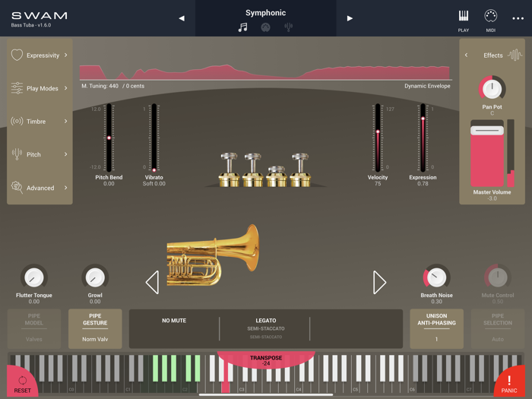The width and height of the screenshot is (532, 399).
Task: Select the MIDI dial preset icon
Action: (x=265, y=27)
